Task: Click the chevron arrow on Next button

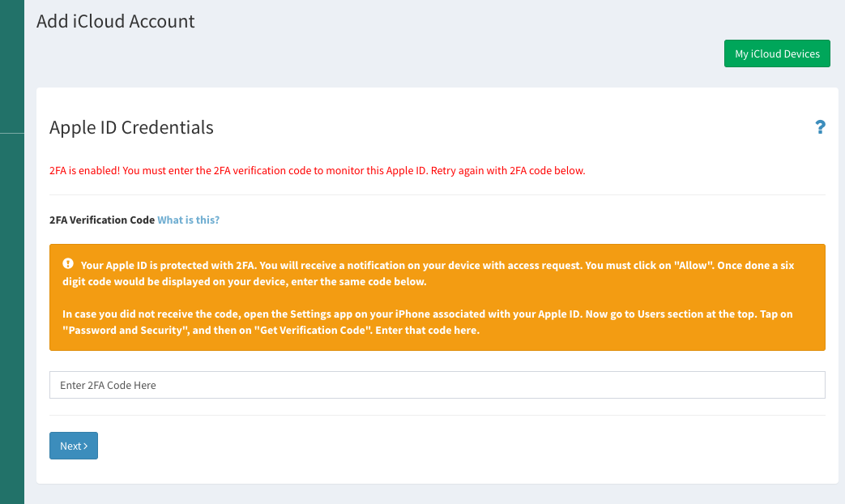Action: (85, 446)
